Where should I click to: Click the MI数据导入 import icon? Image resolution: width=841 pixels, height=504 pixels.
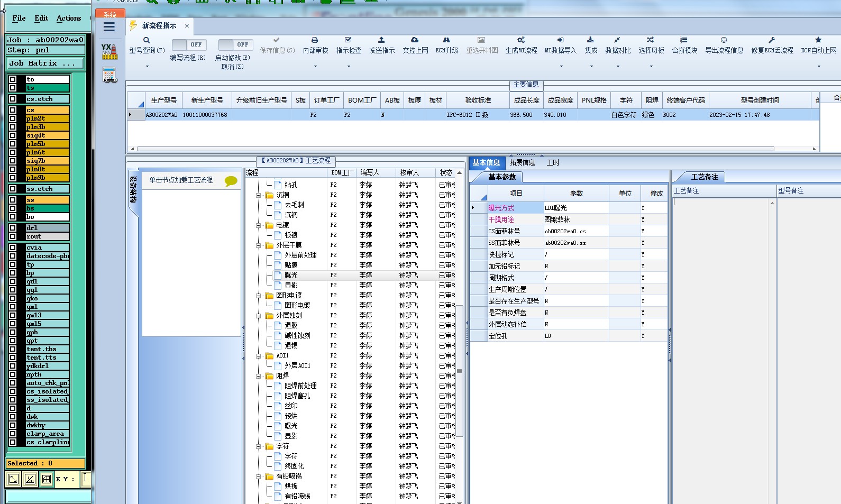pyautogui.click(x=560, y=40)
